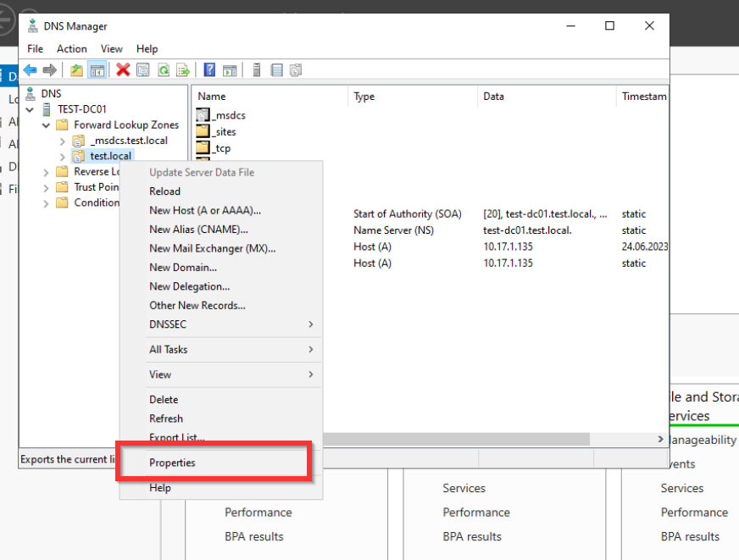This screenshot has width=739, height=560.
Task: Click the New Record notebook icon
Action: pos(276,70)
